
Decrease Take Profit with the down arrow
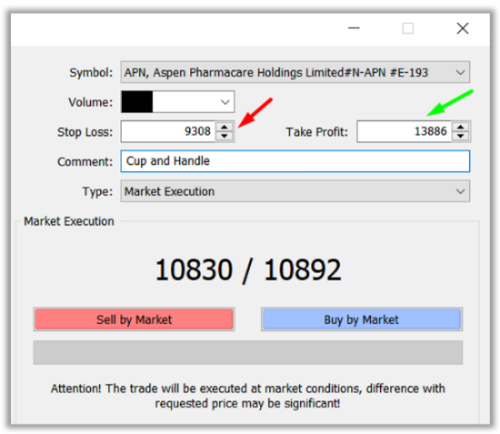point(461,136)
